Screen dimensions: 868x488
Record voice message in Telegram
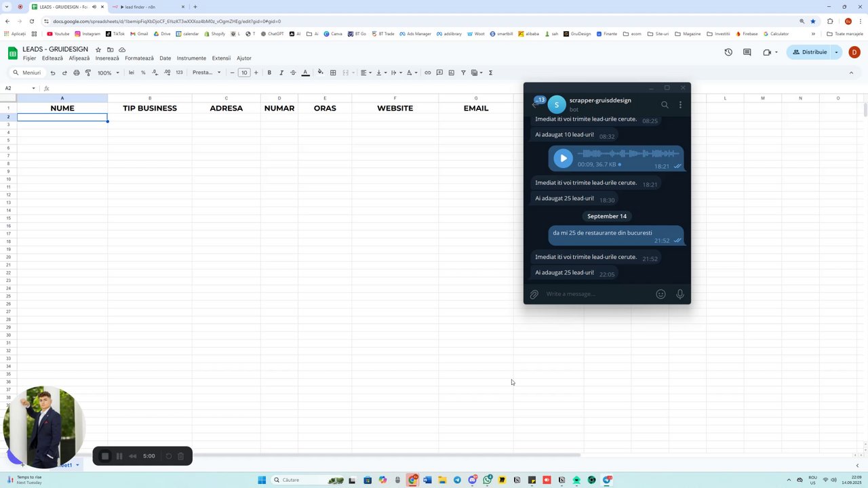(x=680, y=294)
